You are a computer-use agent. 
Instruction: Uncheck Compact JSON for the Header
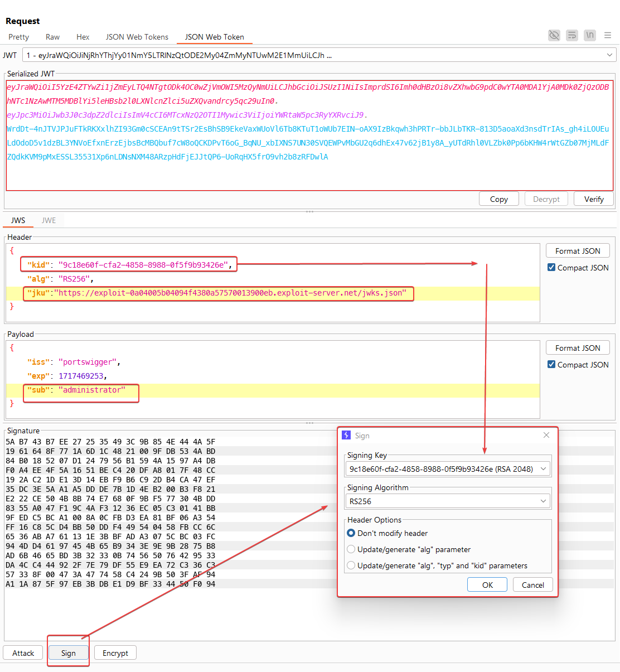[x=551, y=268]
